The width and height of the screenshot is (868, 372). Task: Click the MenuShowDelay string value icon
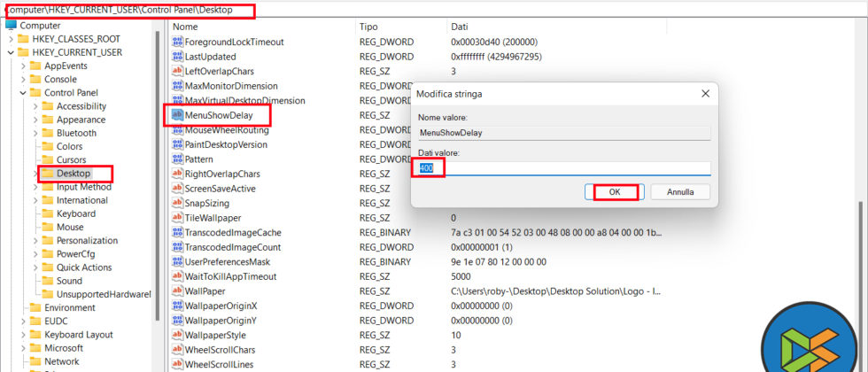coord(177,115)
